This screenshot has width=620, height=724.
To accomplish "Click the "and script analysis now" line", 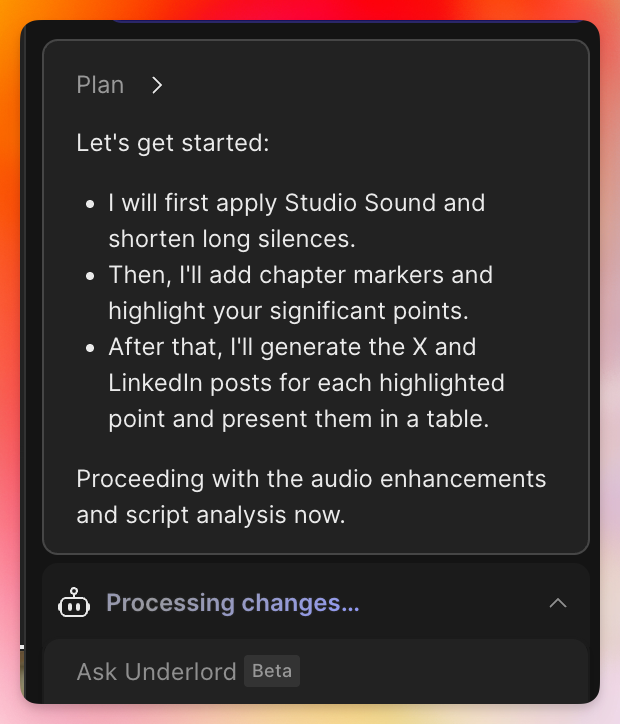I will (210, 515).
